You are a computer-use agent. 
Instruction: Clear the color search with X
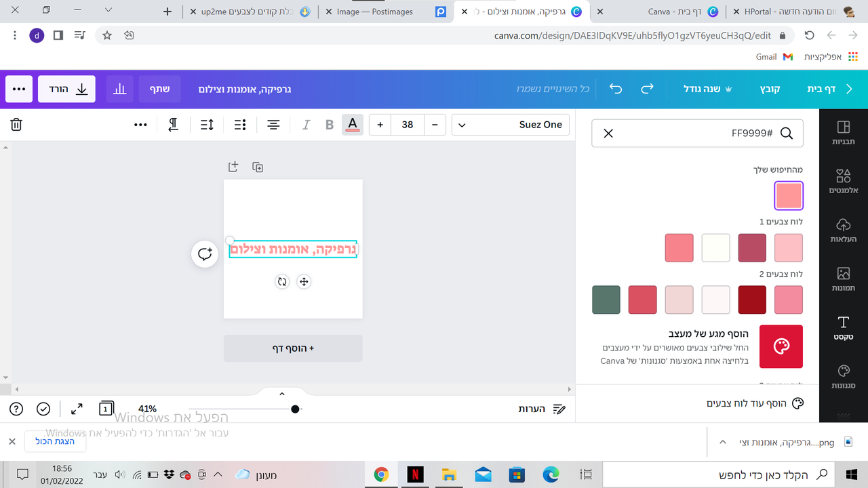[x=608, y=134]
